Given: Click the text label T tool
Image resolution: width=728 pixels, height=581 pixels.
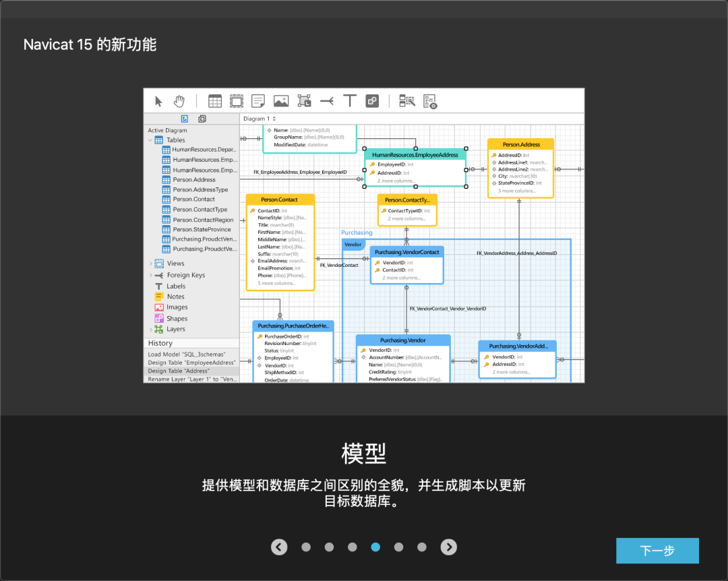Looking at the screenshot, I should coord(350,101).
